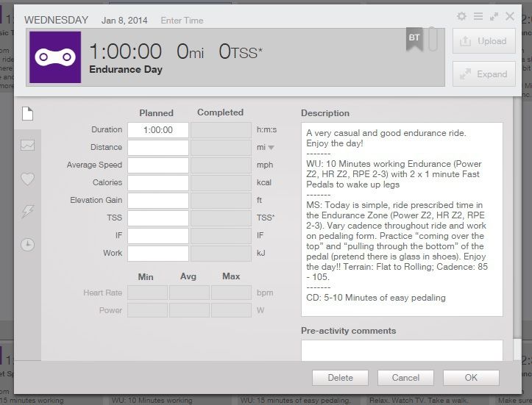Screen dimensions: 532x405
Task: Click the Pre-activity comments text box
Action: pos(402,351)
